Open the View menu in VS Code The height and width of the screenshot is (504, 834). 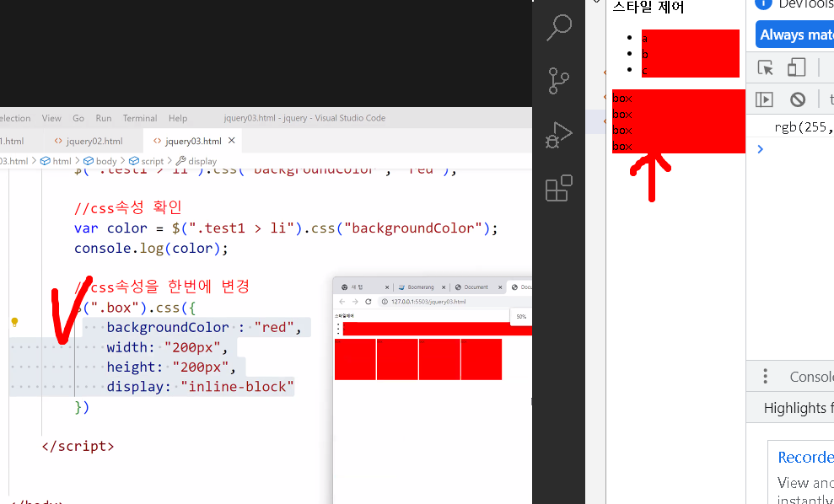(x=51, y=118)
